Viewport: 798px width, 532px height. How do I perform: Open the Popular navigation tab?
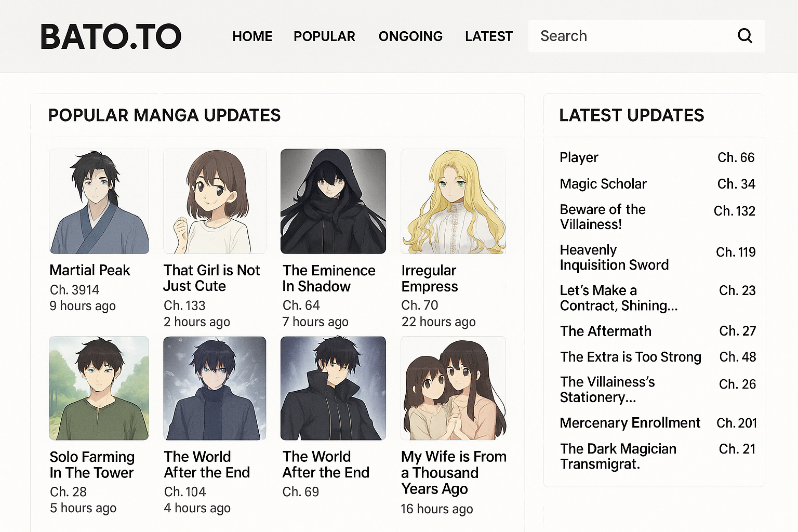(x=324, y=36)
